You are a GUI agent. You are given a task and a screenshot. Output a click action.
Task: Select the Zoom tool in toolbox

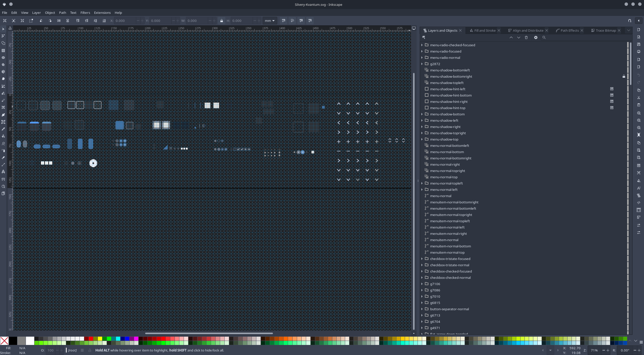point(3,187)
